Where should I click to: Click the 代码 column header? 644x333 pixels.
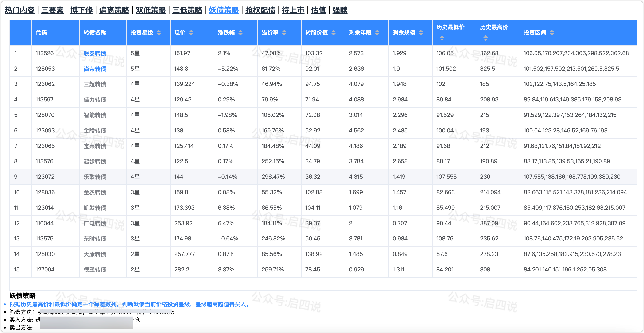pos(41,33)
